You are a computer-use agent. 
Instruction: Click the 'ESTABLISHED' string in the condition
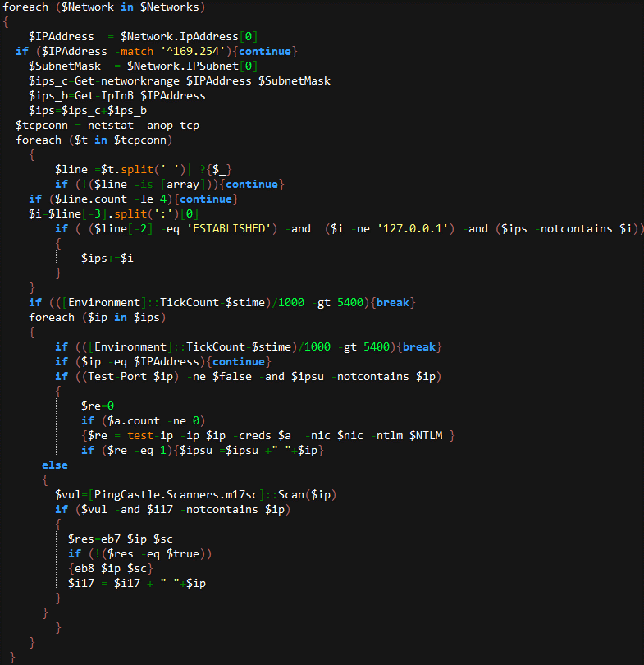(231, 228)
